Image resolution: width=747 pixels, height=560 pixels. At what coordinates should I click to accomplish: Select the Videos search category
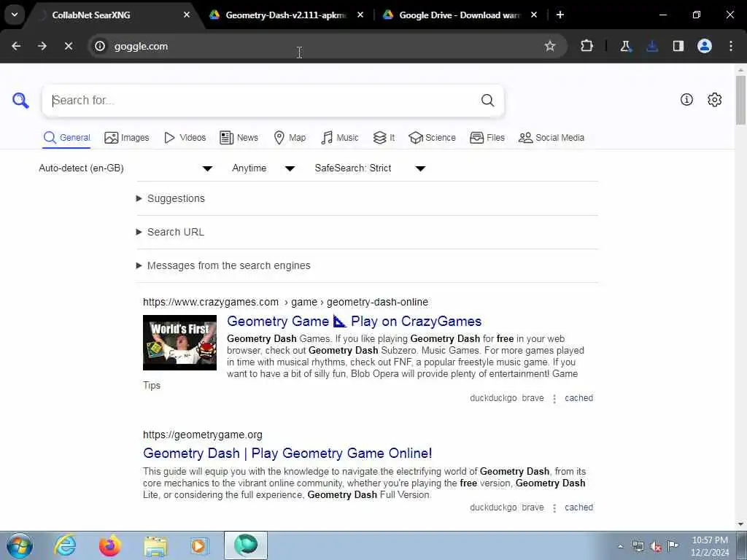tap(185, 138)
